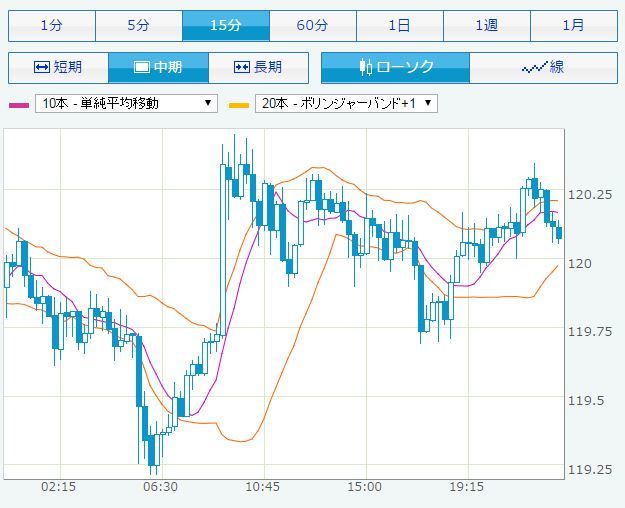Switch to the 1週 timeframe
The image size is (625, 508).
click(x=487, y=26)
